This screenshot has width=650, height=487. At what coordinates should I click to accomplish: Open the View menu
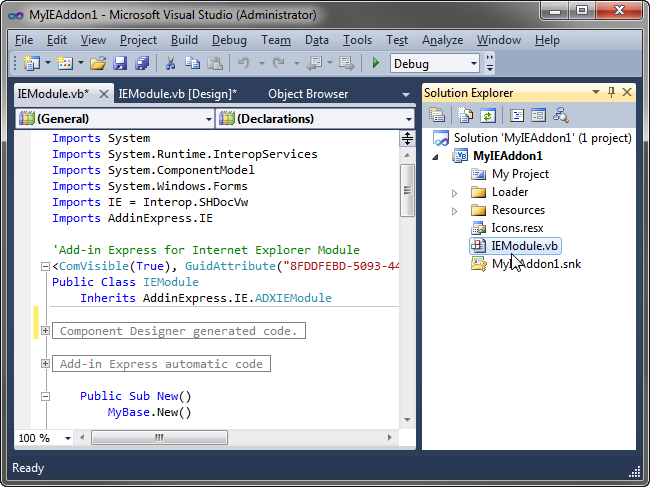coord(93,40)
